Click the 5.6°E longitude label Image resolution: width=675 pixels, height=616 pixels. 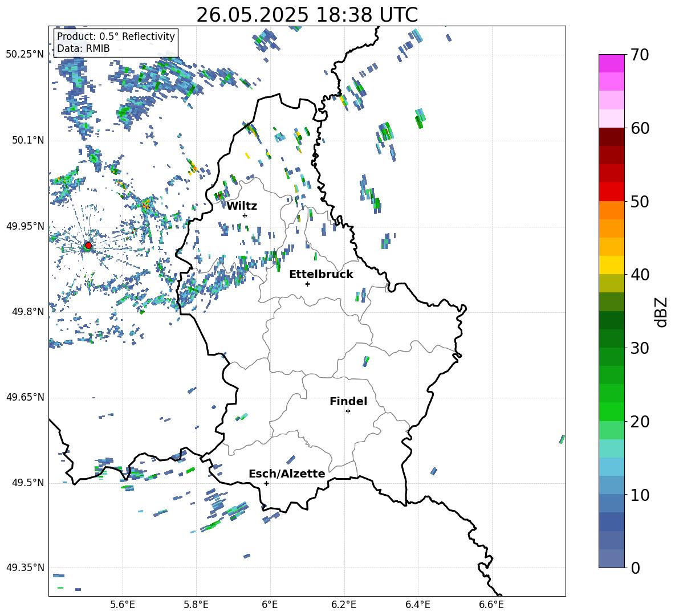[x=123, y=605]
